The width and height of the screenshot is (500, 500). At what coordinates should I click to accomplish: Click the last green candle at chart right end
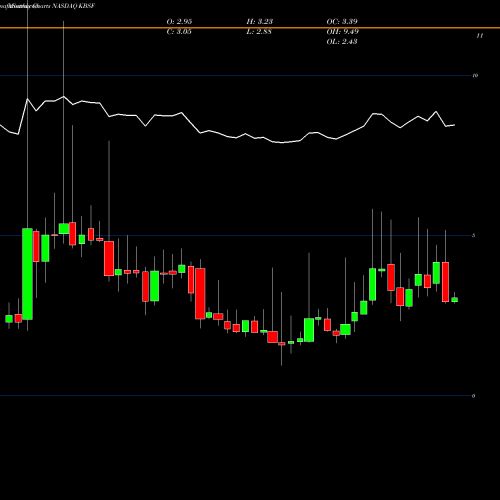(454, 300)
